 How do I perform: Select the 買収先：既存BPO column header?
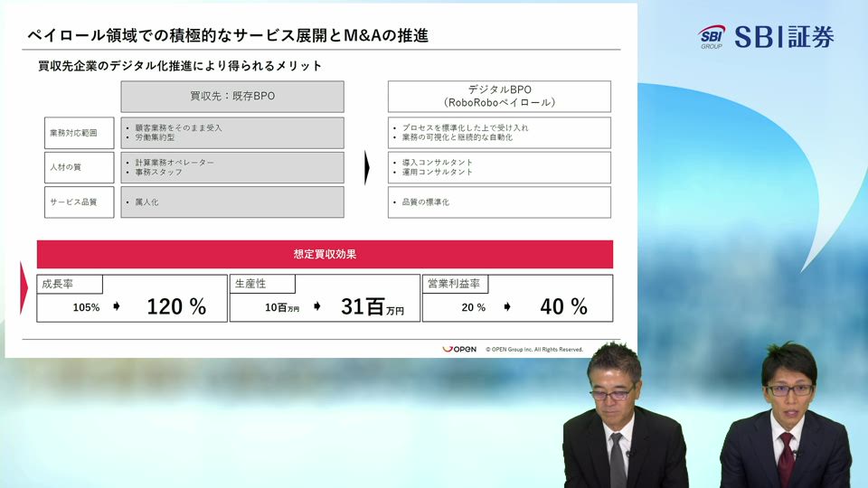tap(232, 97)
